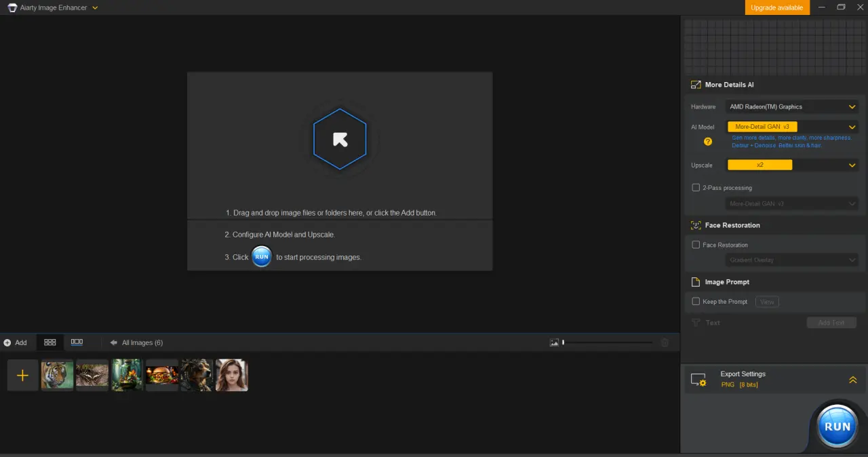Open the 2-Pass model dropdown
868x457 pixels.
[792, 203]
